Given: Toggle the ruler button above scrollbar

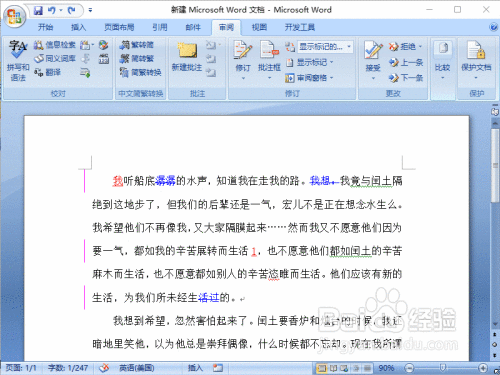Looking at the screenshot, I should (495, 111).
